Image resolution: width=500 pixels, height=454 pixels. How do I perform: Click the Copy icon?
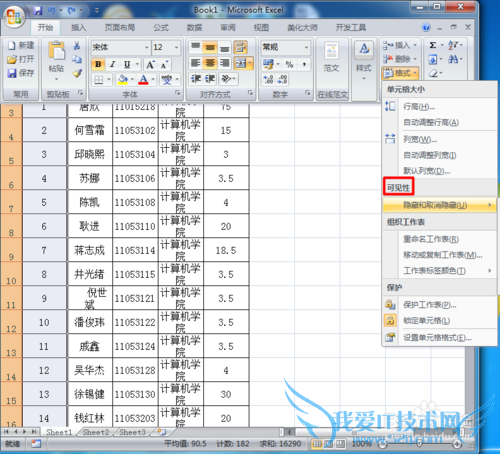(77, 59)
